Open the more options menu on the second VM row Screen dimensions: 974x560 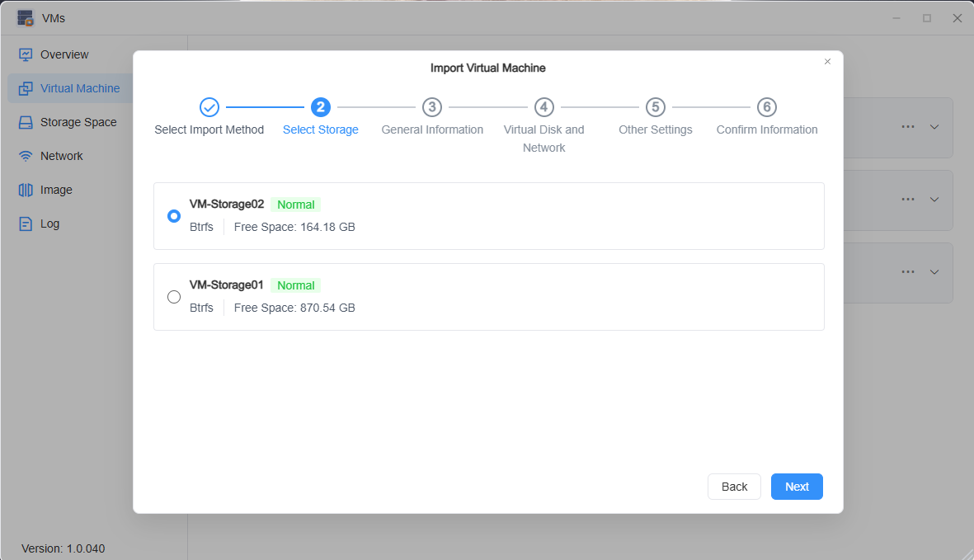click(908, 200)
